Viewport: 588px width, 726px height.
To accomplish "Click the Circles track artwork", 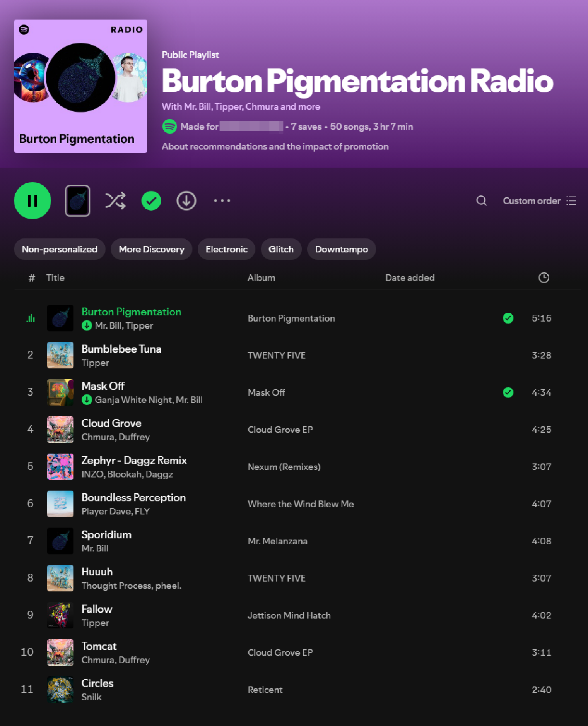I will pyautogui.click(x=60, y=689).
